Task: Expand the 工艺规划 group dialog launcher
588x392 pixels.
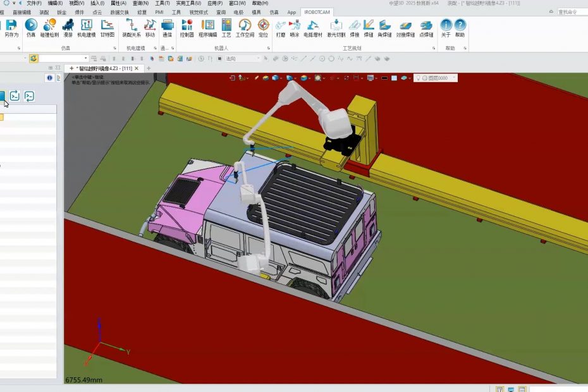Action: 434,48
